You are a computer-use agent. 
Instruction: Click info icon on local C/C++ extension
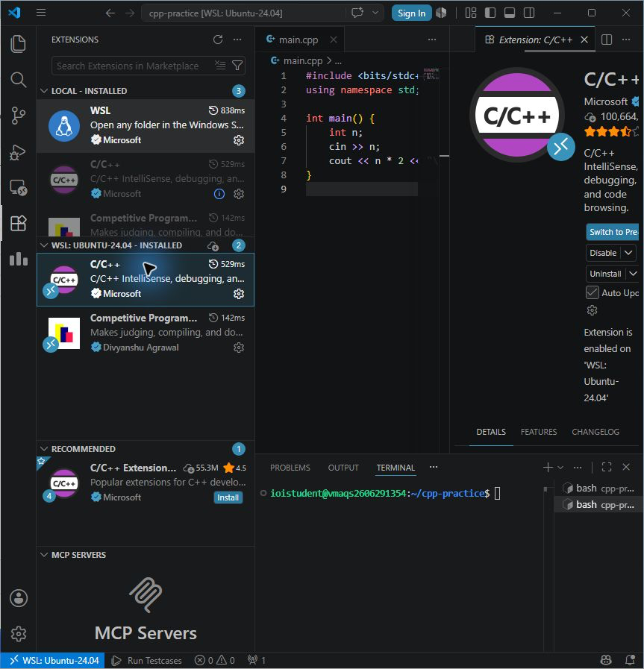click(x=219, y=194)
